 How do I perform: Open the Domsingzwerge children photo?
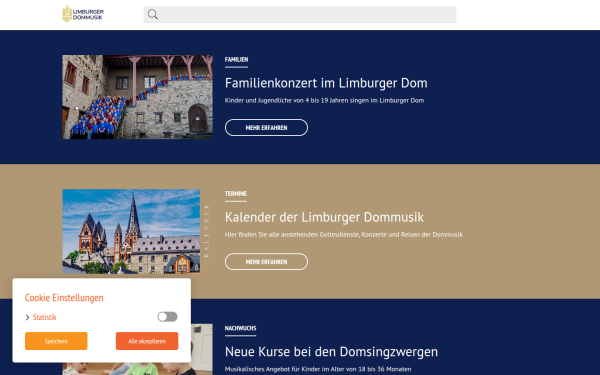[x=201, y=349]
